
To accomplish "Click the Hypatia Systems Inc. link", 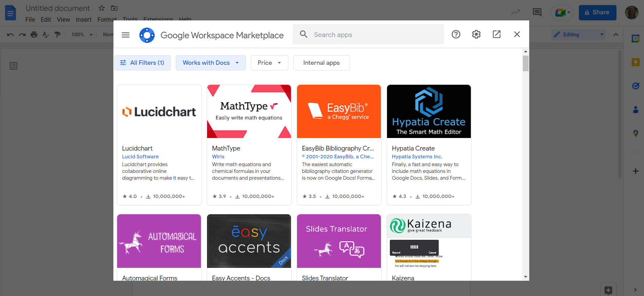I will 417,157.
